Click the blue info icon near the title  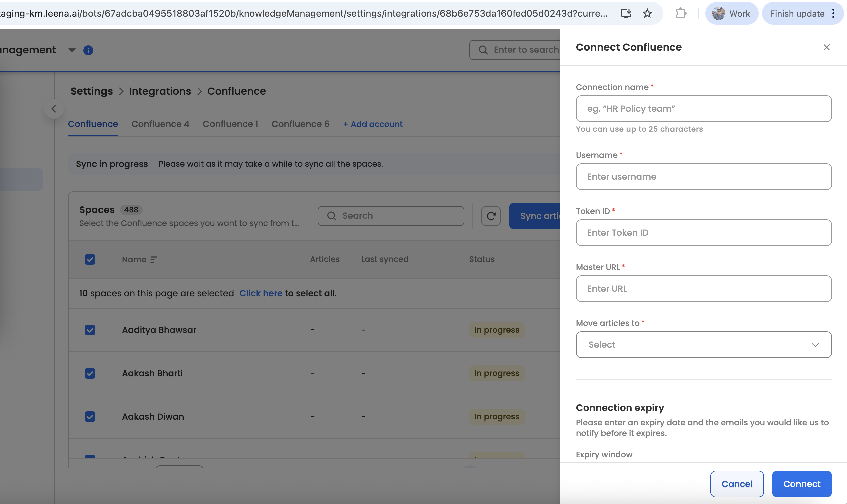click(x=88, y=50)
